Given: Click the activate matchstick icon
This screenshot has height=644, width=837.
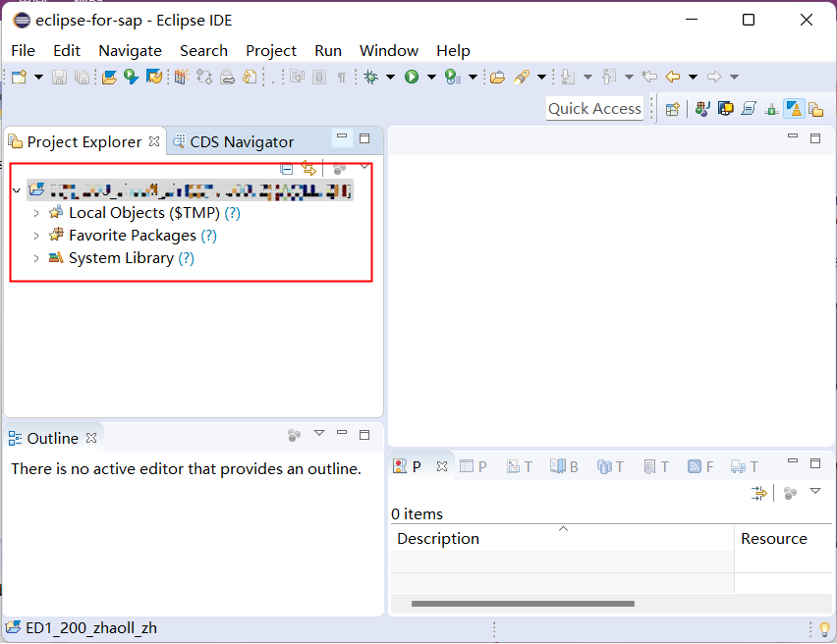Looking at the screenshot, I should point(182,78).
